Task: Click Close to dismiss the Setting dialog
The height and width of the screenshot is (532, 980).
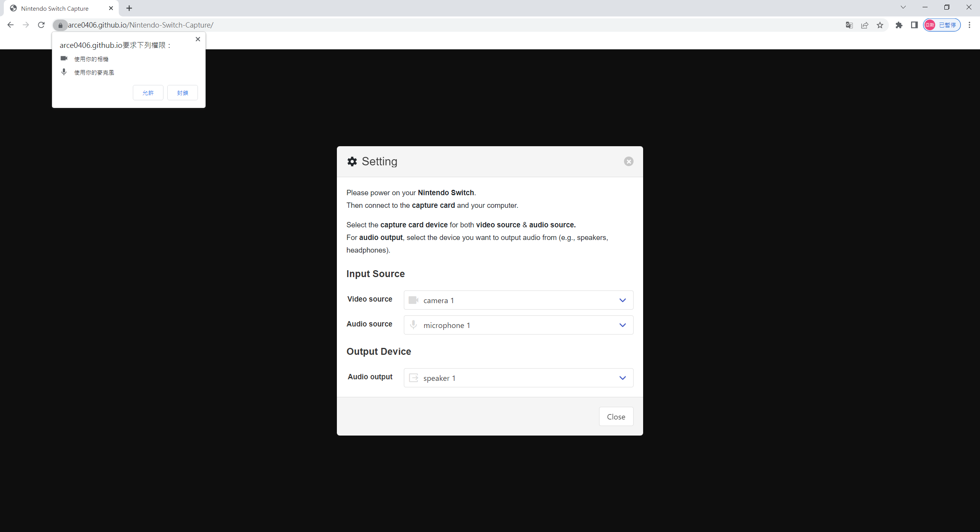Action: [x=616, y=416]
